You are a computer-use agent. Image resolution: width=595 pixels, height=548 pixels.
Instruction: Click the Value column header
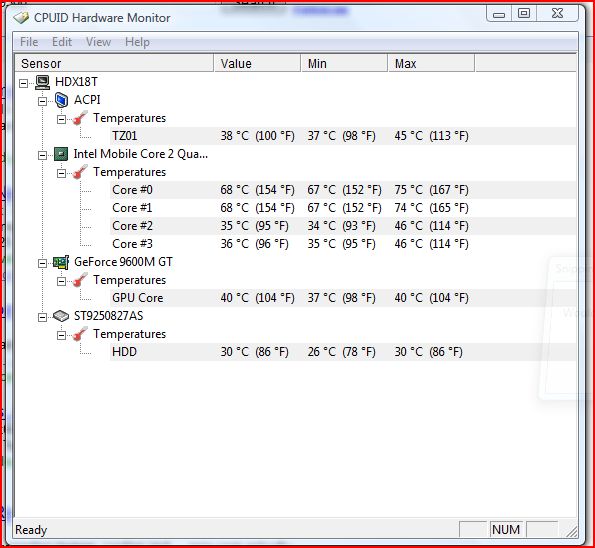coord(257,63)
